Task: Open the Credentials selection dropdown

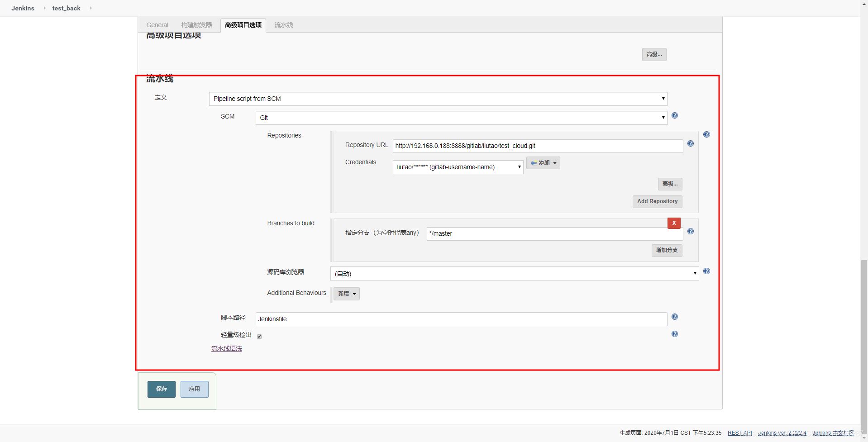Action: (458, 167)
